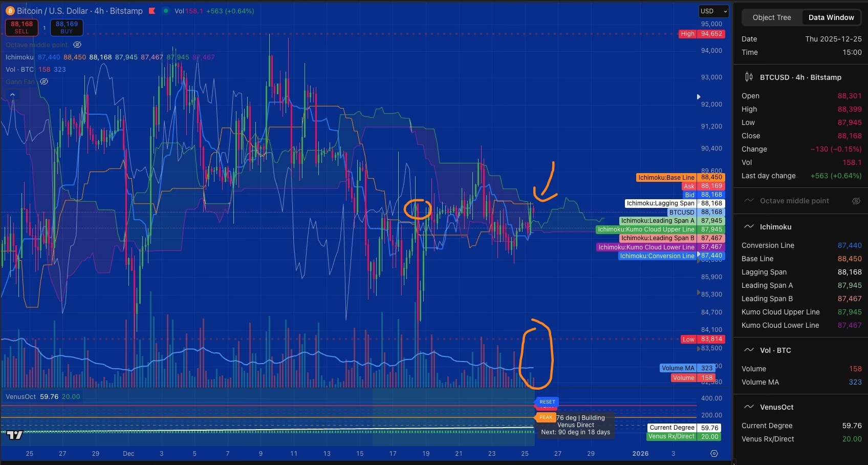868x465 pixels.
Task: Click the Ichimoku:Base Line 88,450 label
Action: tap(681, 178)
